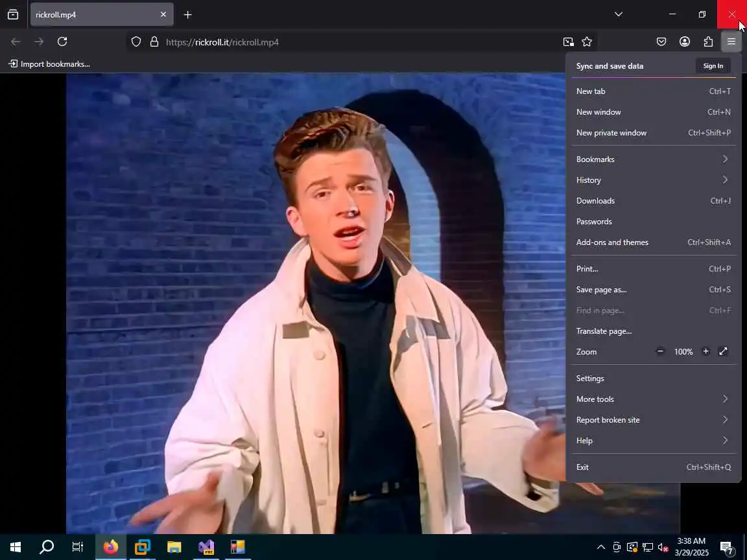Reset zoom by clicking 100%
Image resolution: width=747 pixels, height=560 pixels.
683,351
